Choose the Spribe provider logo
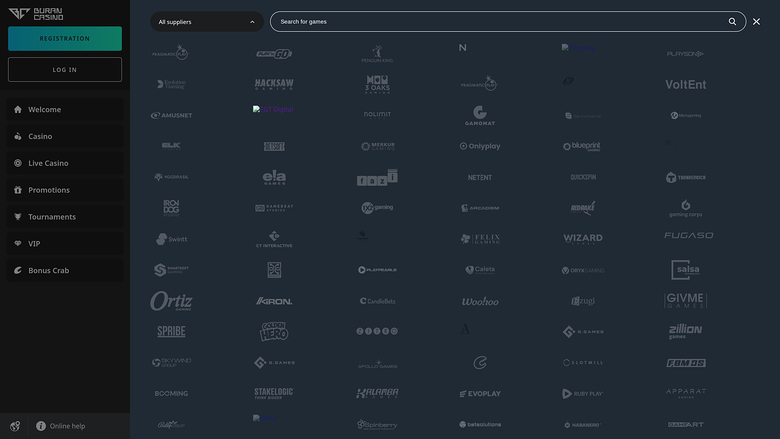 [x=171, y=331]
